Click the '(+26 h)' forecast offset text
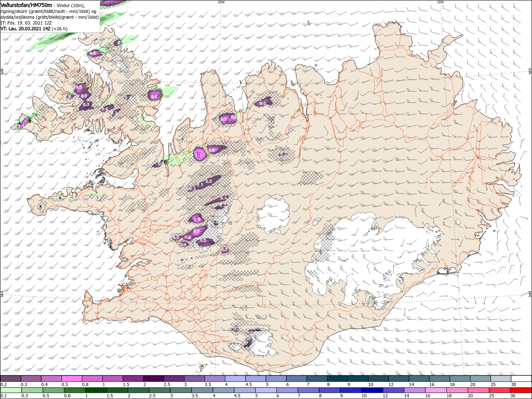 point(60,29)
